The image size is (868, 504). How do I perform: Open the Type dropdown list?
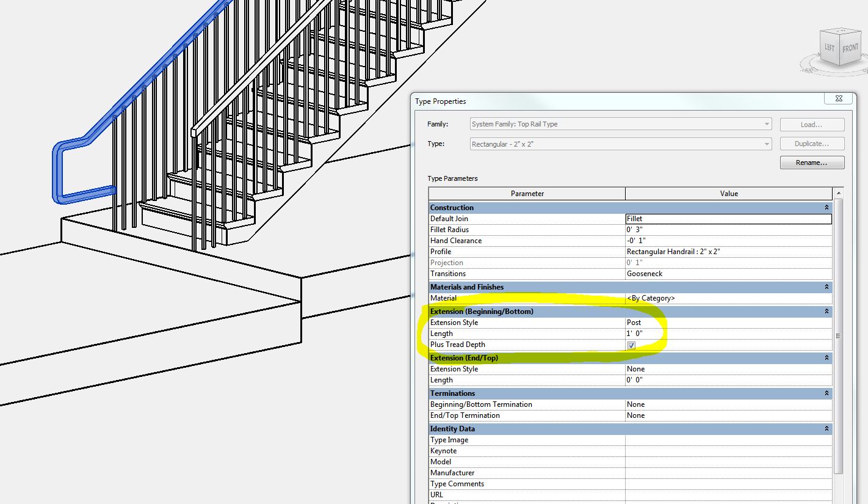tap(766, 144)
